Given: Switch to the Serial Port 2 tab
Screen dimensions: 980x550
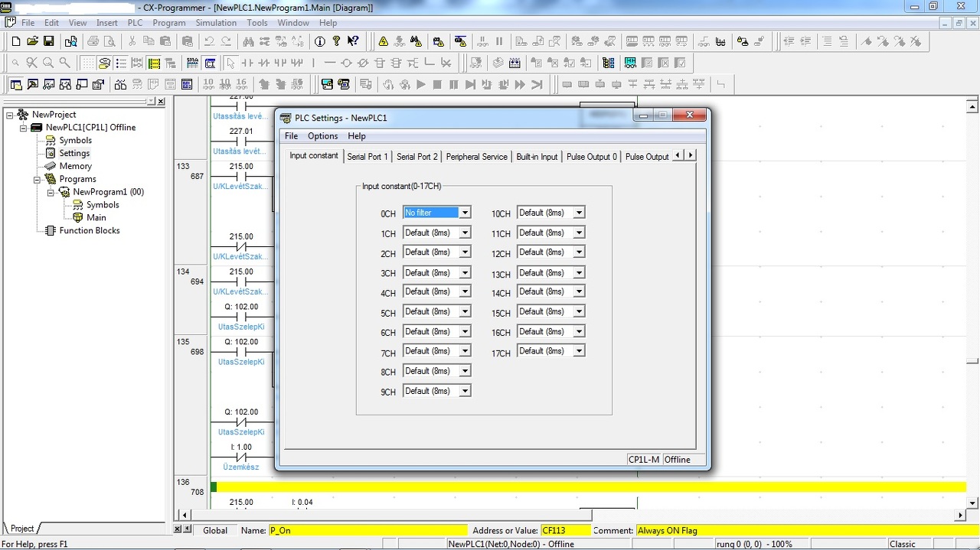Looking at the screenshot, I should click(417, 157).
